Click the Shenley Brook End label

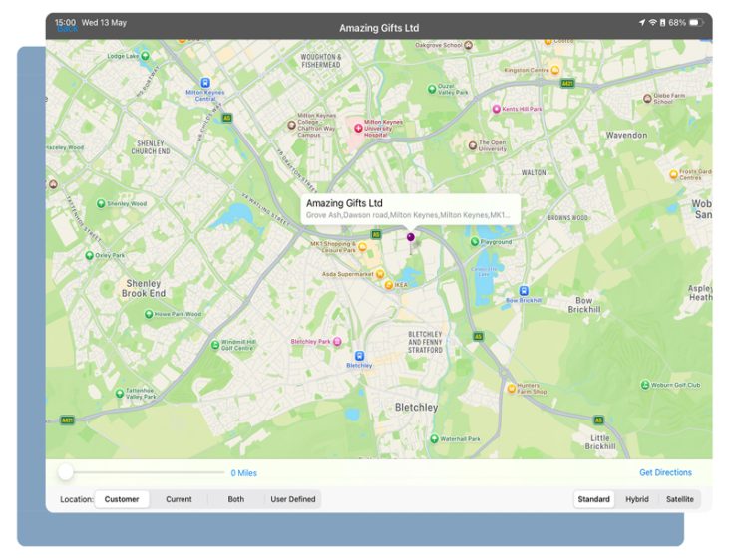144,288
